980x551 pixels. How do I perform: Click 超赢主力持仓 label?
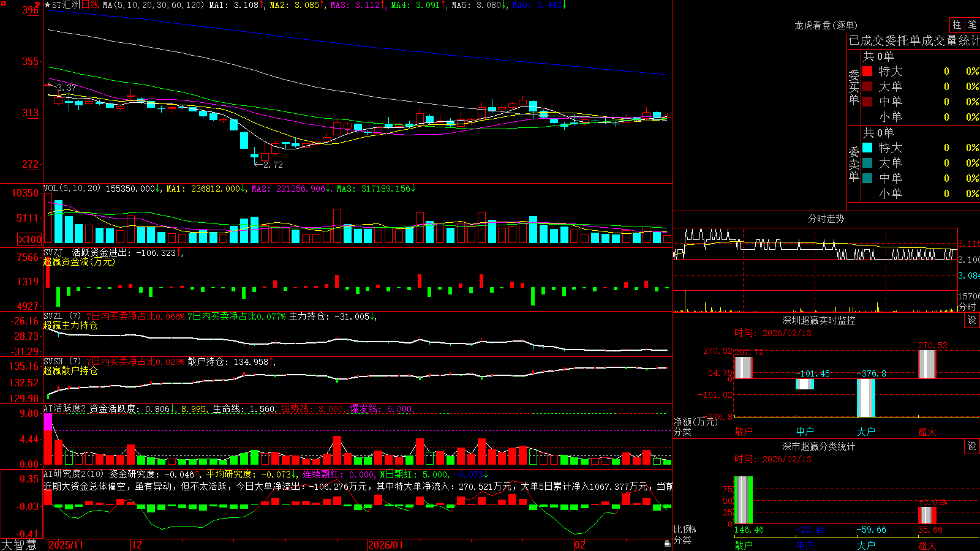point(70,325)
